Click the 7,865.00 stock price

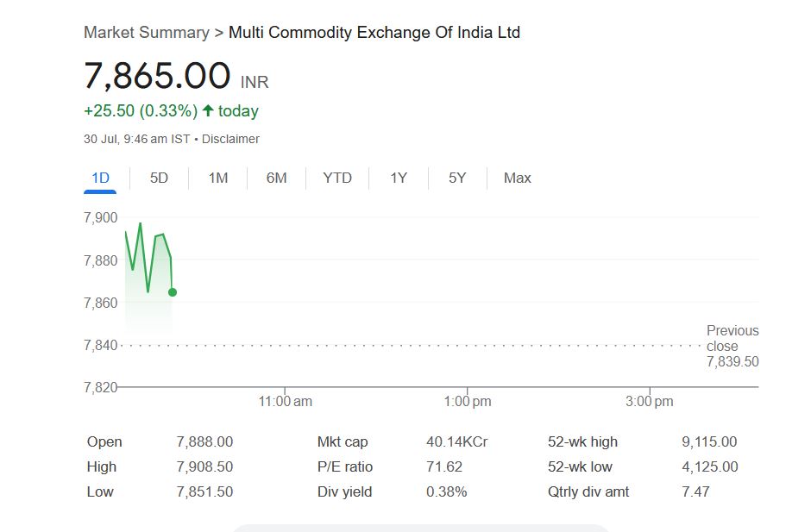click(x=157, y=76)
